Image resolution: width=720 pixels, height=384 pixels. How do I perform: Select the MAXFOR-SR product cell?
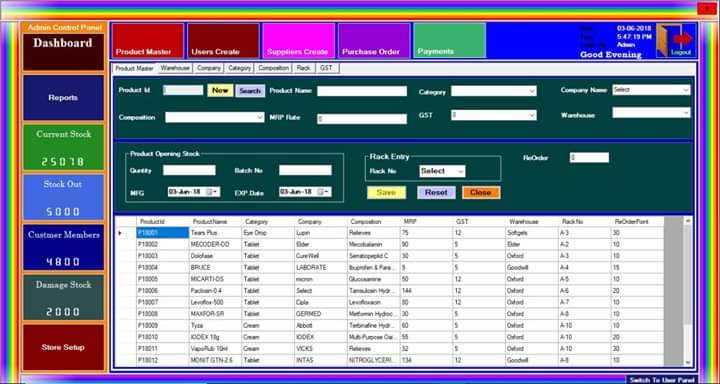point(215,314)
